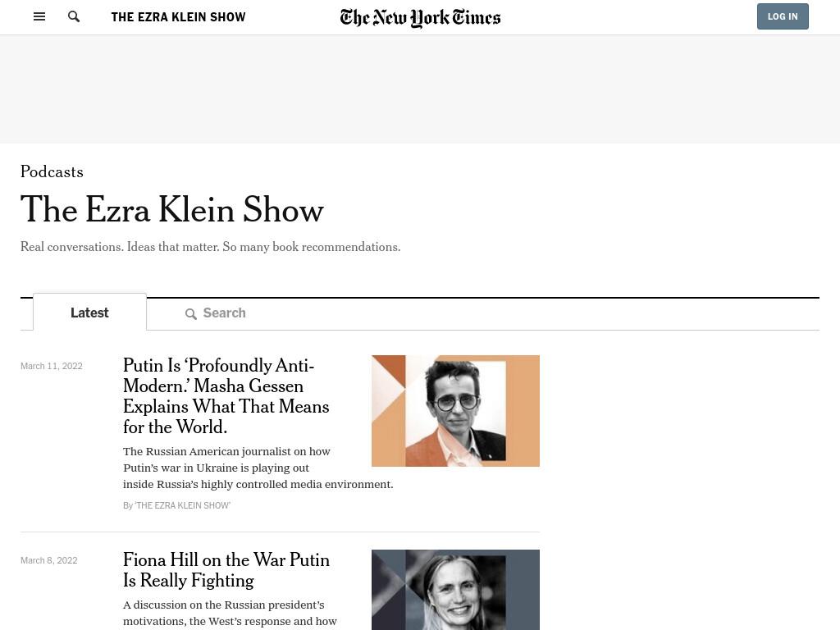Image resolution: width=840 pixels, height=630 pixels.
Task: Open the hamburger sections menu
Action: 39,16
